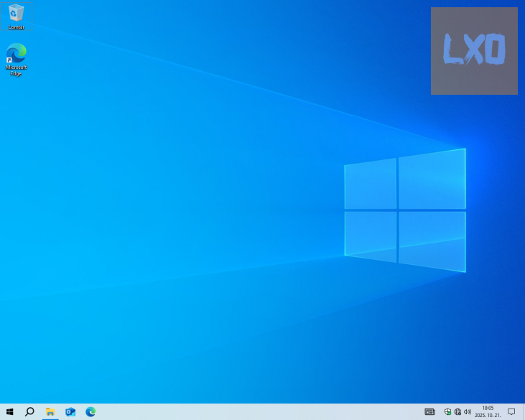Launch File Explorer from the taskbar
525x420 pixels.
(x=50, y=412)
